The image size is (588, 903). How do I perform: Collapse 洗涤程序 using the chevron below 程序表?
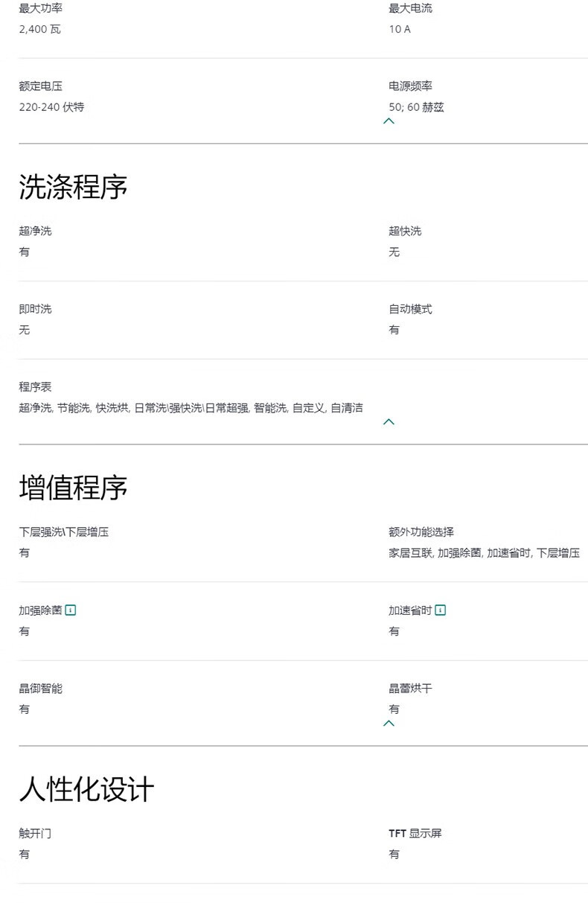tap(389, 422)
